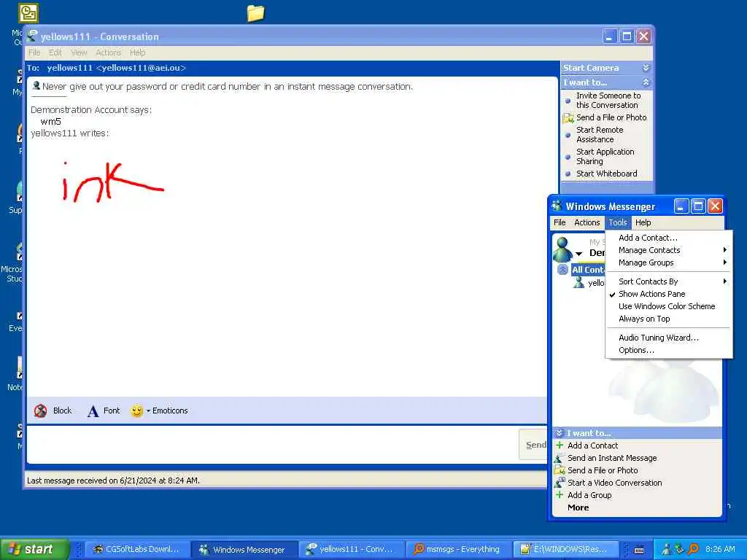Switch to CGSoftLabs Downl... taskbar button
747x560 pixels.
click(136, 549)
